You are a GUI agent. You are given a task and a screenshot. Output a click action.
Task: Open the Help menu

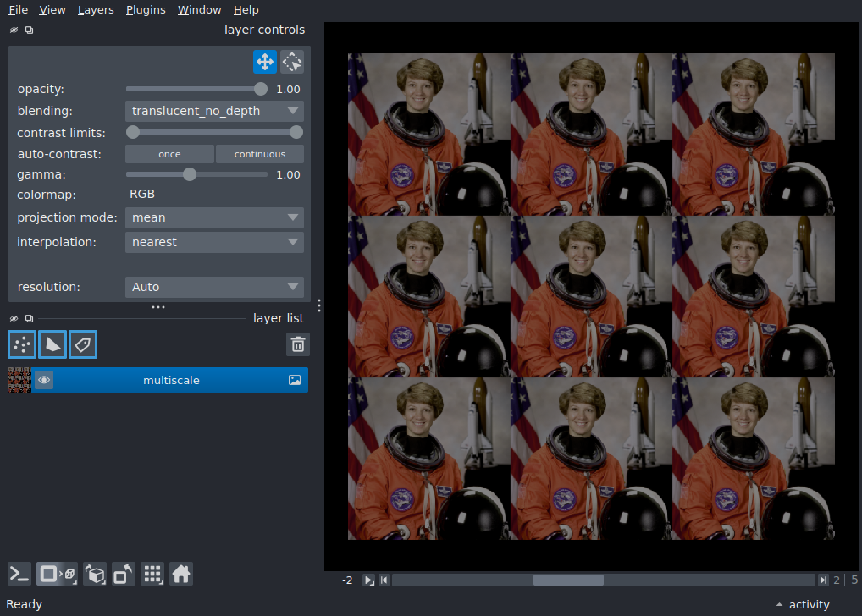click(x=246, y=10)
